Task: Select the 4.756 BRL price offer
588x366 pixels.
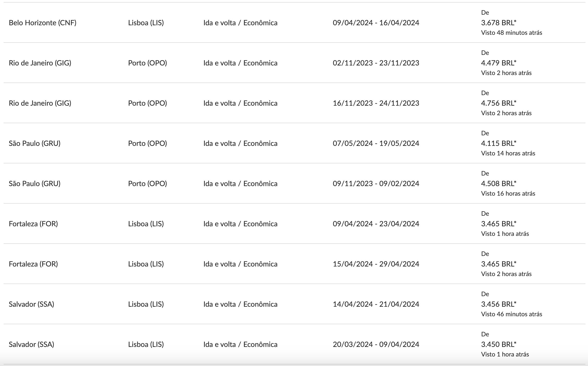Action: pyautogui.click(x=499, y=103)
